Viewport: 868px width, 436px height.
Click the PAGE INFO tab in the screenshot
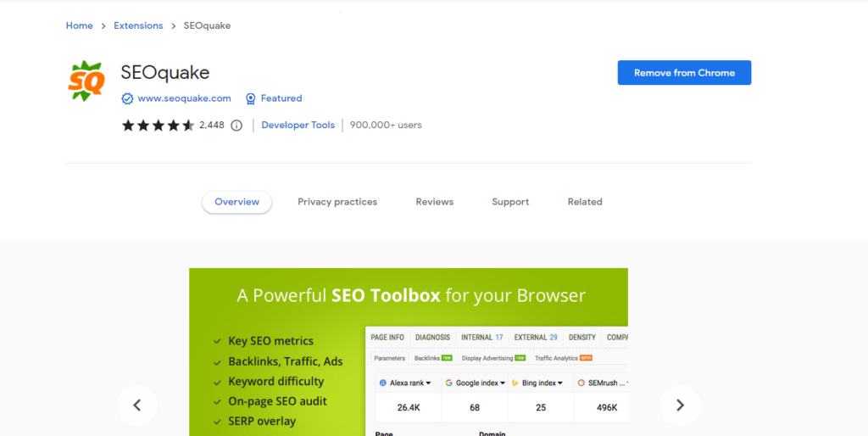click(387, 338)
